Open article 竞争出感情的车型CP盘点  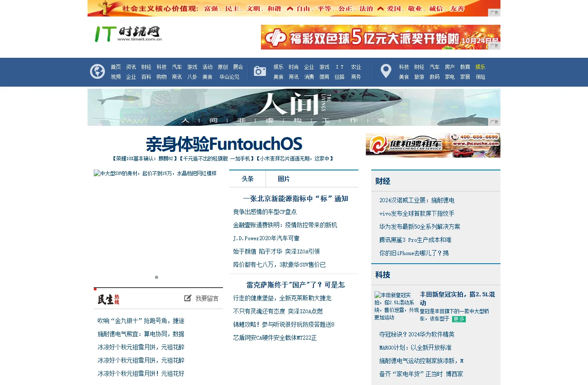tap(265, 212)
